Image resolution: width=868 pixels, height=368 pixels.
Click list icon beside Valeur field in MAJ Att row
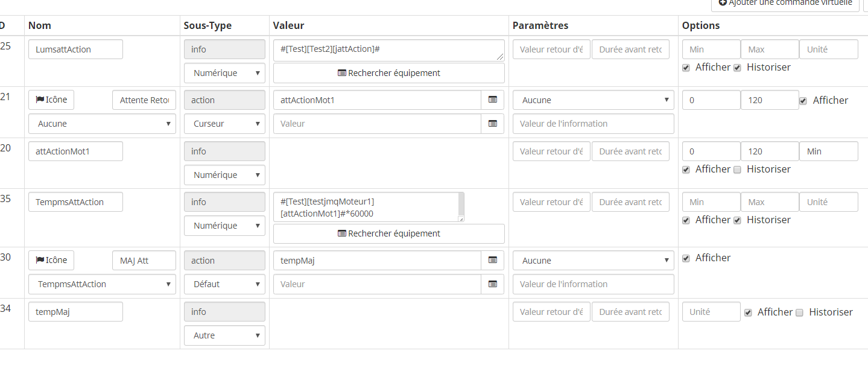click(492, 284)
